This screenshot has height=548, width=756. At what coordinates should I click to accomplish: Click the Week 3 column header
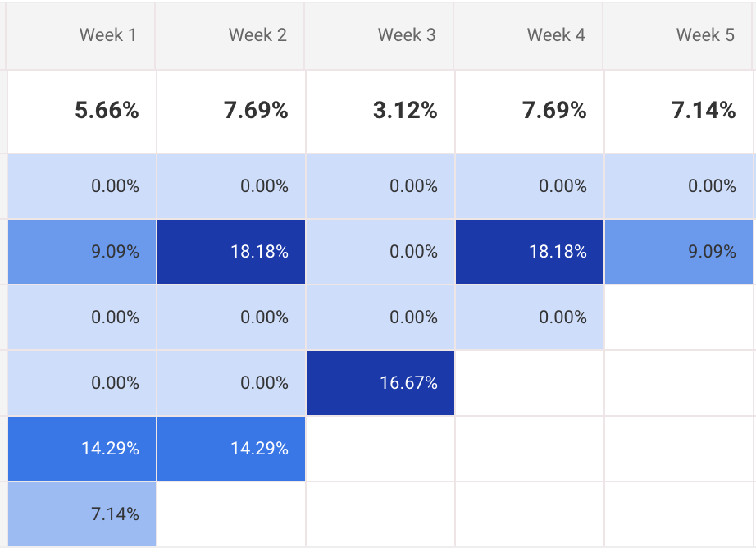coord(407,35)
